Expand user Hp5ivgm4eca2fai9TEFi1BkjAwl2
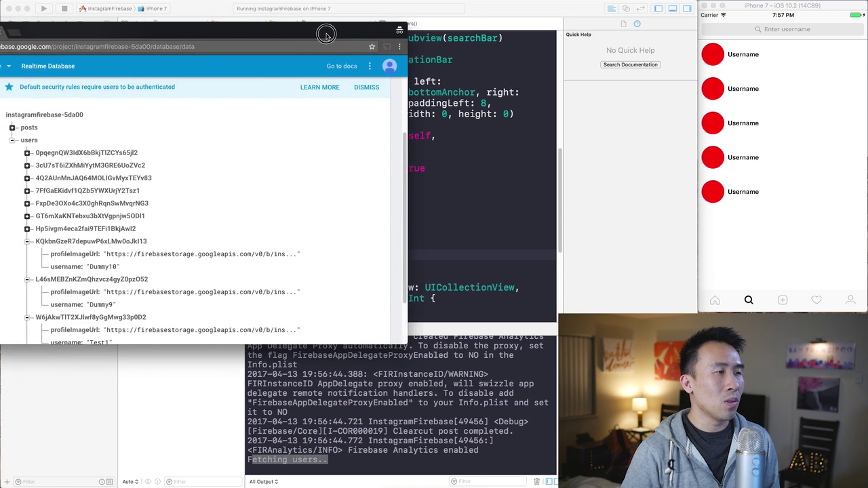The image size is (868, 488). tap(27, 229)
